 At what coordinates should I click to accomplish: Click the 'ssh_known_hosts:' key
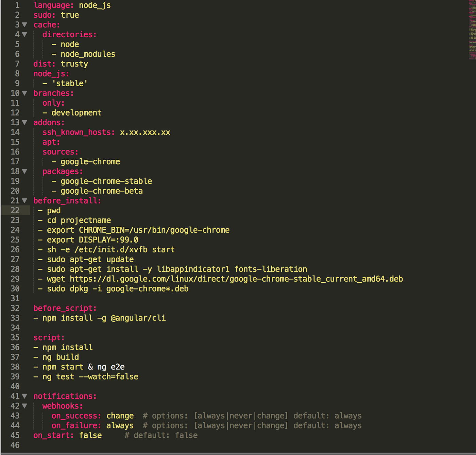pyautogui.click(x=79, y=133)
